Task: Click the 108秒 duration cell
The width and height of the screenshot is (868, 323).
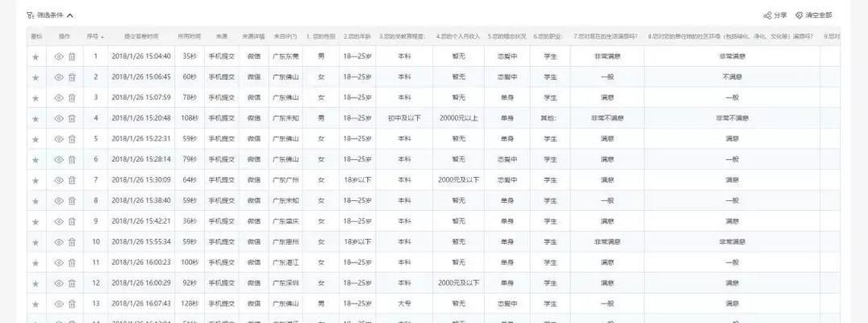Action: (x=190, y=118)
